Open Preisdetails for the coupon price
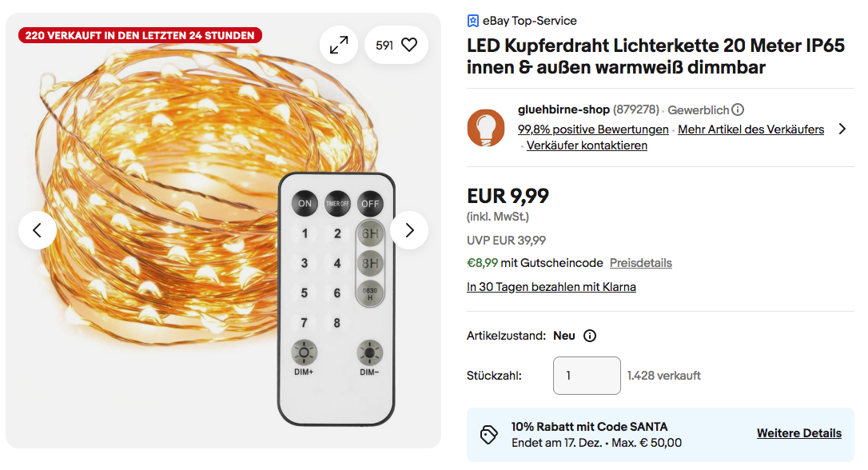868x470 pixels. pos(640,263)
